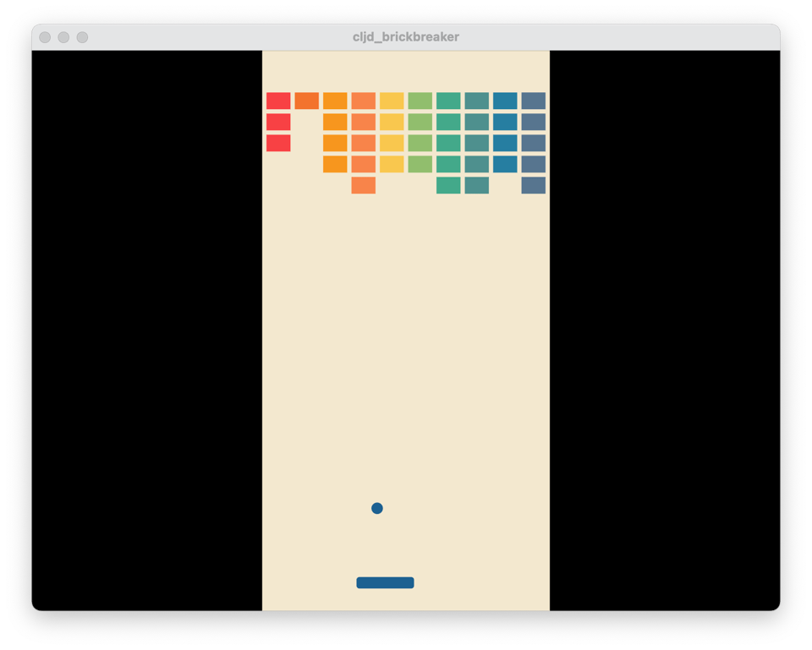Maximize the game window with zoom button
Viewport: 812px width, 650px height.
click(x=82, y=37)
